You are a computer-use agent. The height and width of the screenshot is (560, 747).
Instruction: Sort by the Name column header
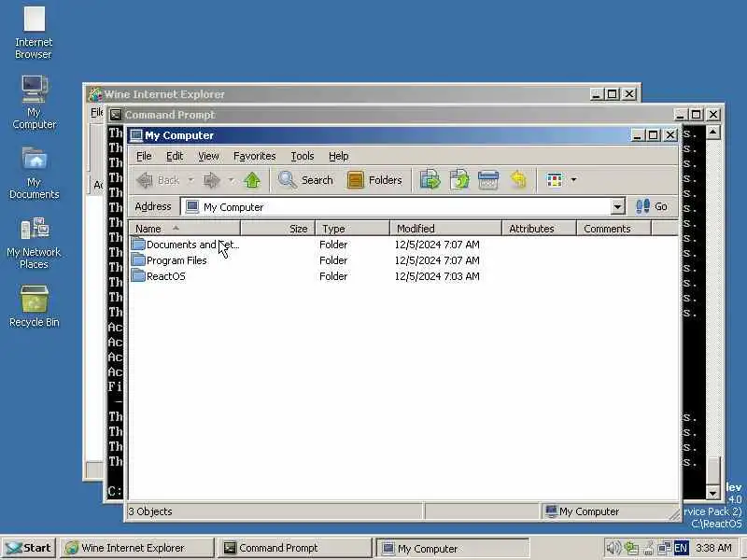tap(185, 229)
